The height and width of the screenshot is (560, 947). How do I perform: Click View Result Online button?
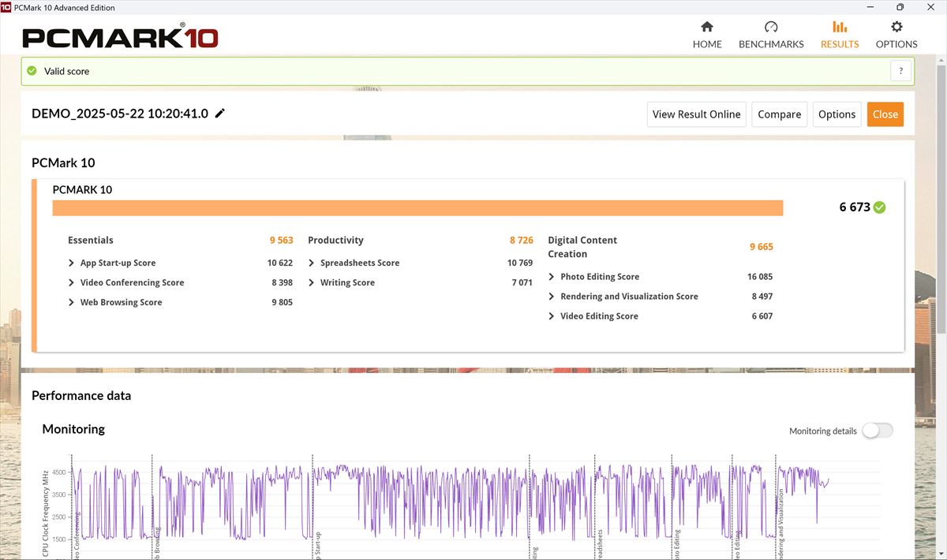coord(697,114)
